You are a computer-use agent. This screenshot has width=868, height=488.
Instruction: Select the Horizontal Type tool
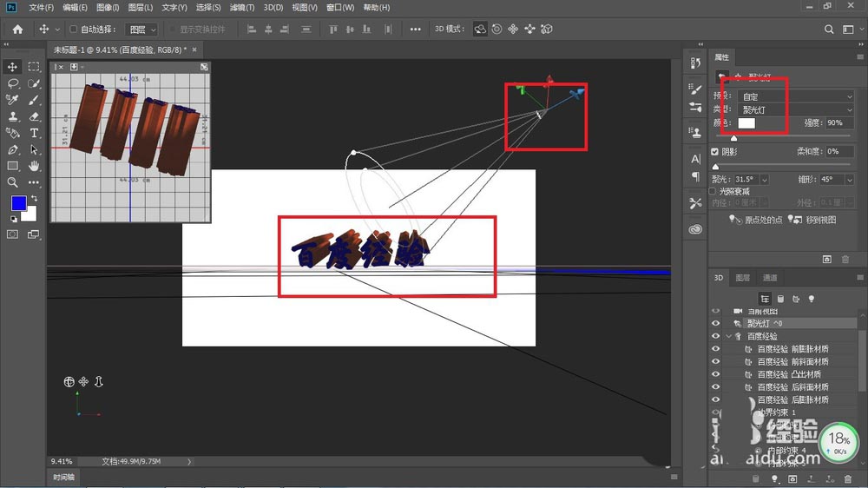point(34,133)
